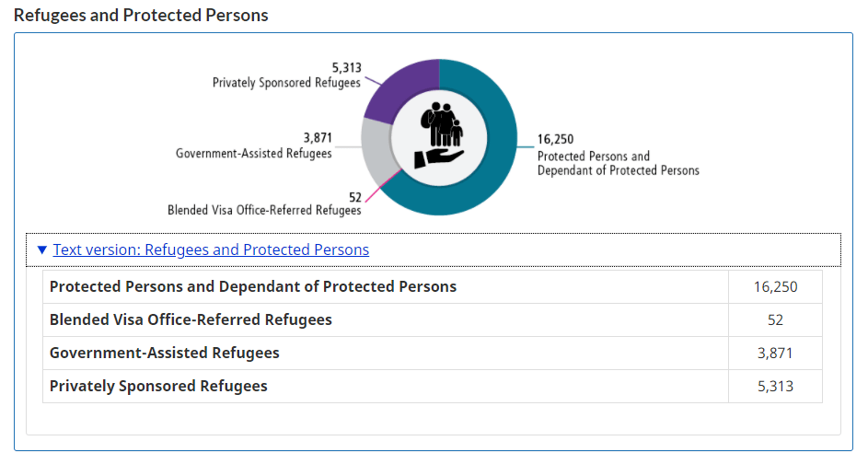Image resolution: width=868 pixels, height=464 pixels.
Task: Click the Government-Assisted Refugees chart label
Action: [254, 154]
